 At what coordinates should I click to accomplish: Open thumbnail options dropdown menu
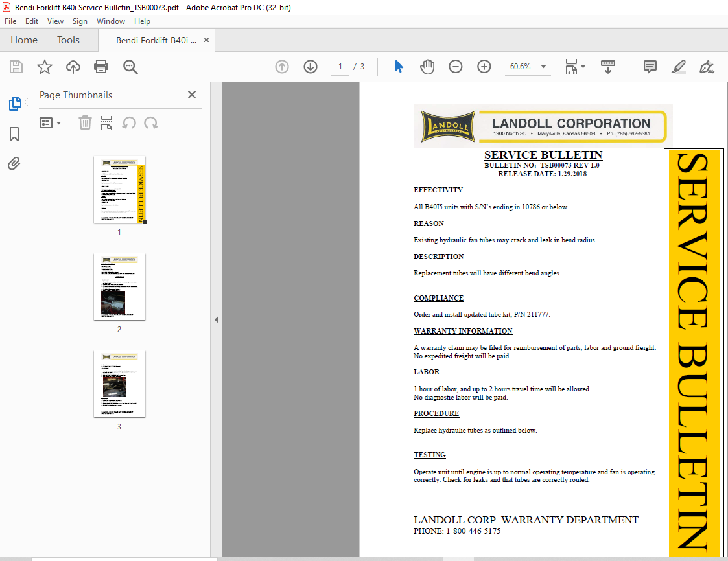coord(50,123)
